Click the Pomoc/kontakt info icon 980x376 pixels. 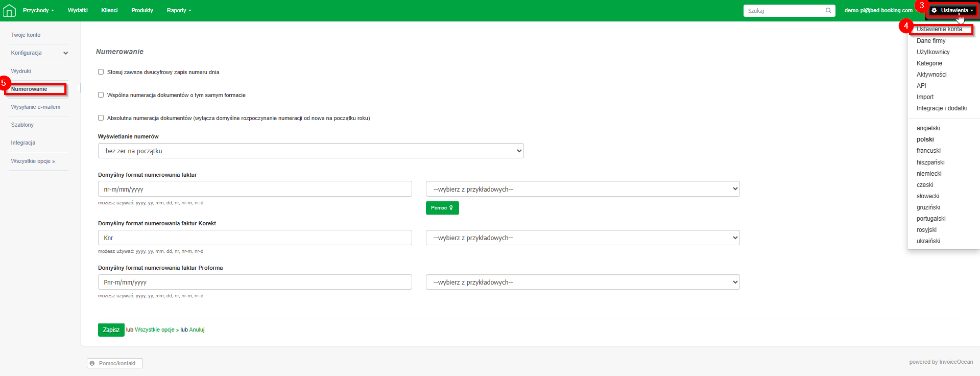(92, 363)
